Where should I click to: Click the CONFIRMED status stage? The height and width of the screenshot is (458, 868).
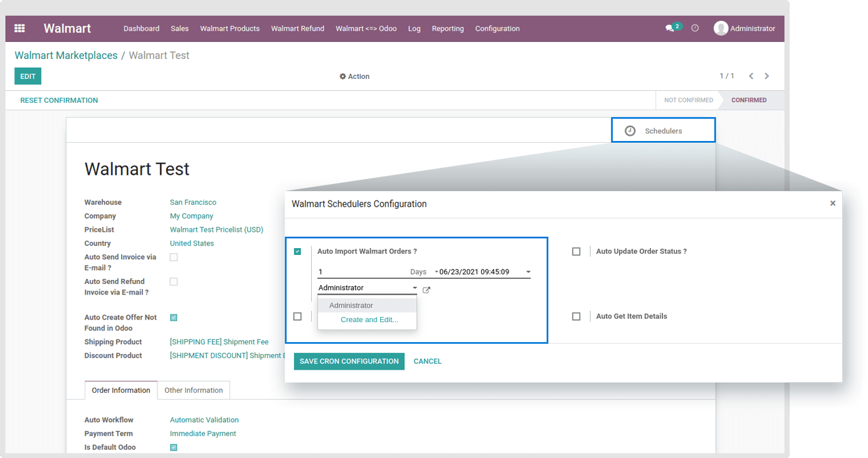pyautogui.click(x=749, y=100)
